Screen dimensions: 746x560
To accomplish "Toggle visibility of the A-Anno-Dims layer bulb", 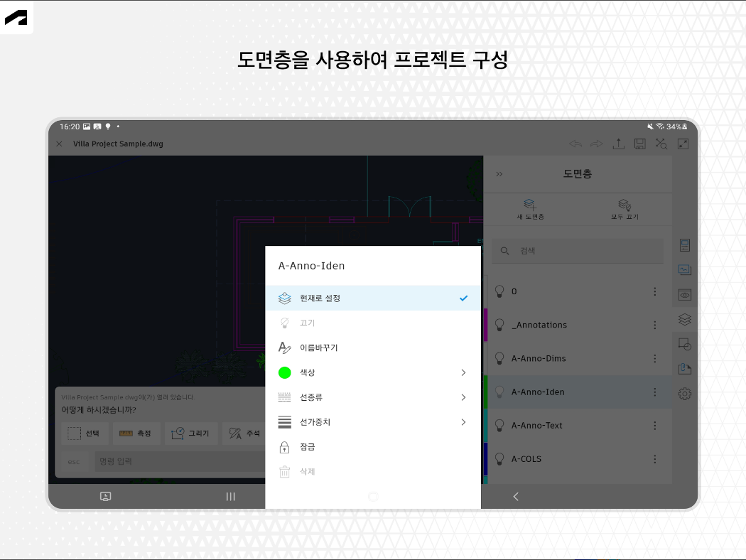I will (x=498, y=358).
